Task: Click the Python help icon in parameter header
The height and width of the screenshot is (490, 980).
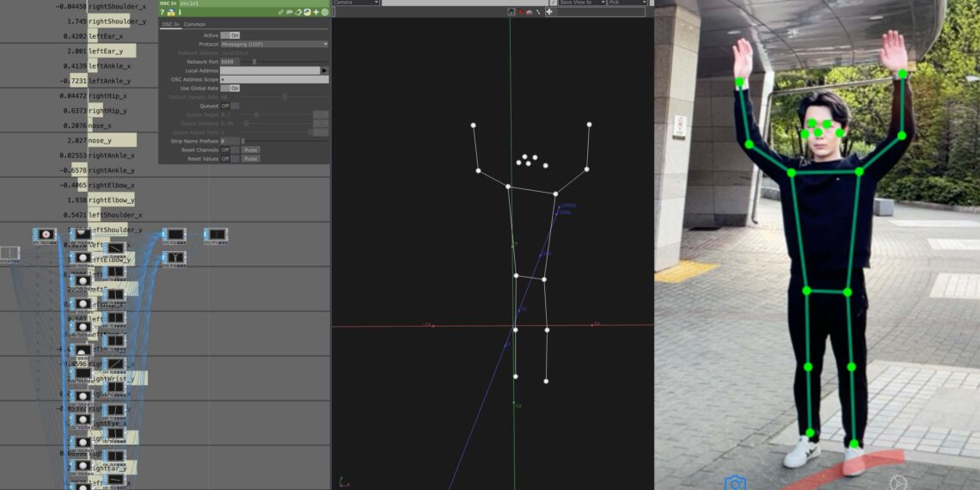Action: tap(171, 12)
